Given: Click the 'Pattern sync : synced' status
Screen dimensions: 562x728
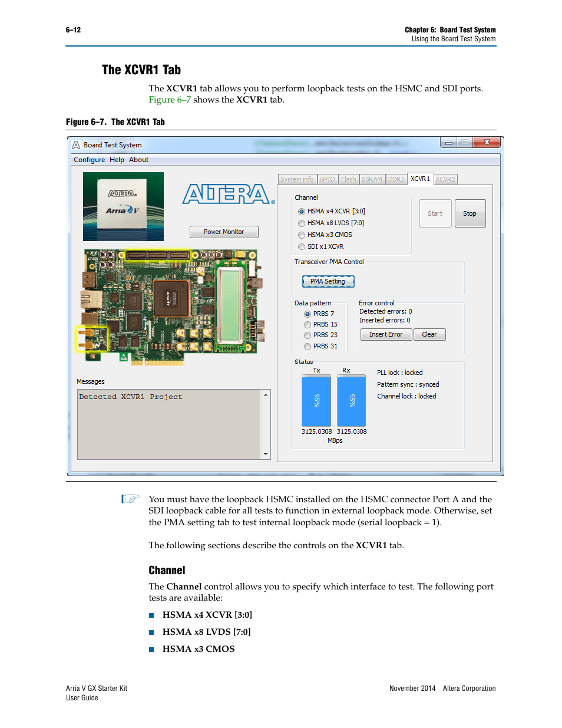Looking at the screenshot, I should (x=408, y=384).
